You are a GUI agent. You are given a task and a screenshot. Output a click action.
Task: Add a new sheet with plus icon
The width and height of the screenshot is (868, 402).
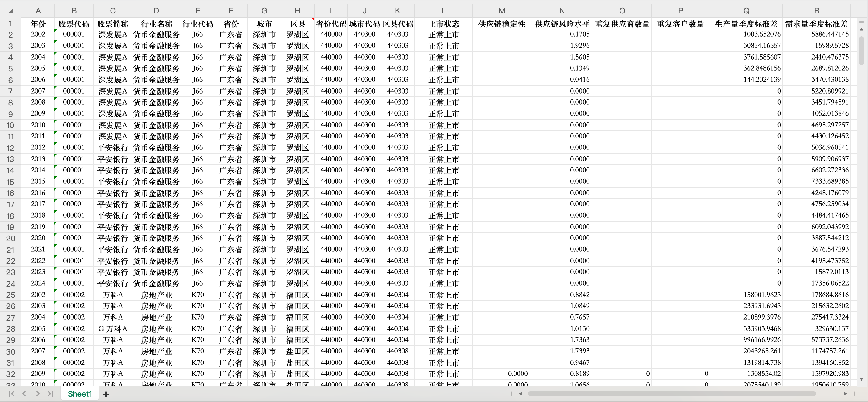pos(106,394)
